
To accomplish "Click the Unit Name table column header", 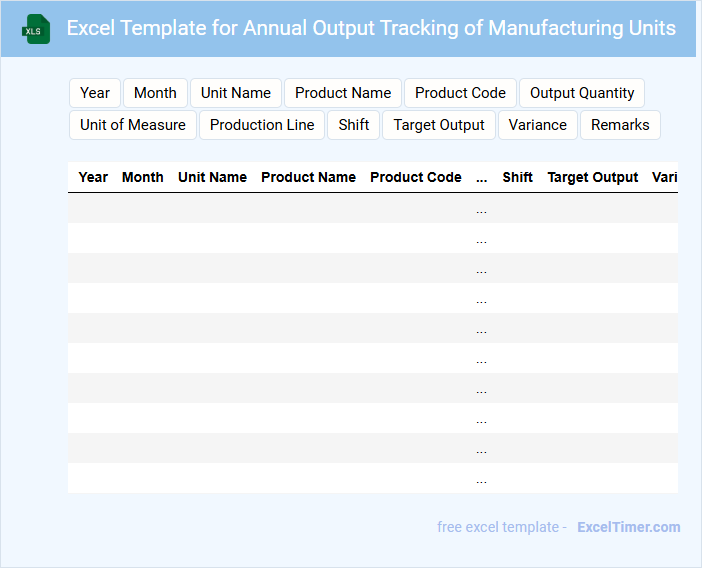I will 212,177.
